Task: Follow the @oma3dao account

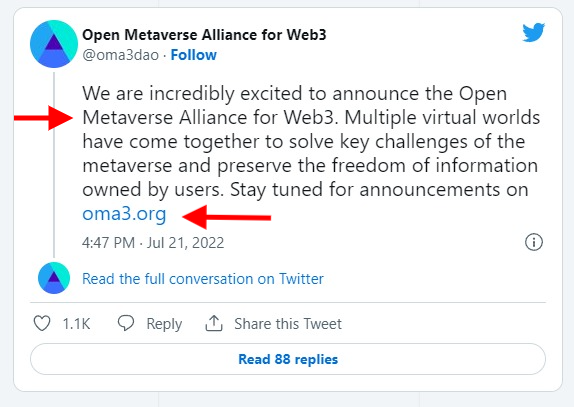Action: (x=194, y=55)
